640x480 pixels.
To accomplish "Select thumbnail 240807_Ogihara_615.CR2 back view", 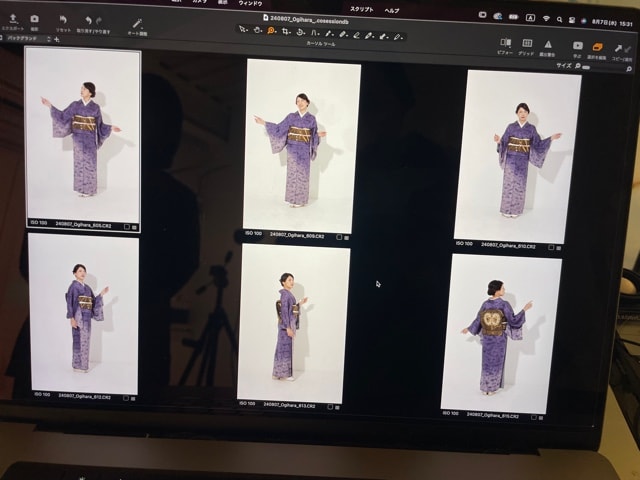I will [x=501, y=334].
